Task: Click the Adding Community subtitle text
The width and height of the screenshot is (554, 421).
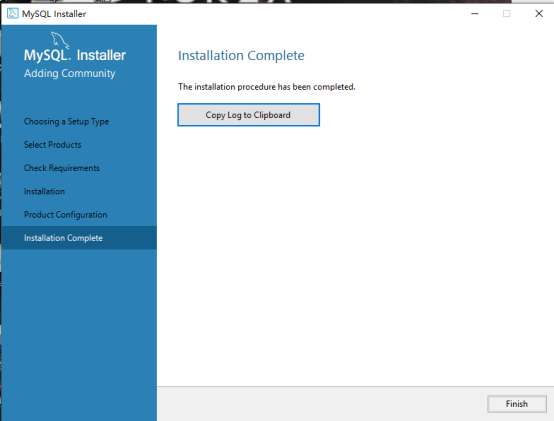Action: [70, 73]
